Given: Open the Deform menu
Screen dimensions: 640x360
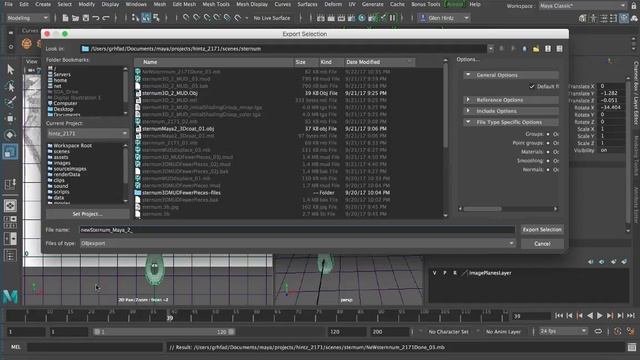Looking at the screenshot, I should click(x=333, y=4).
